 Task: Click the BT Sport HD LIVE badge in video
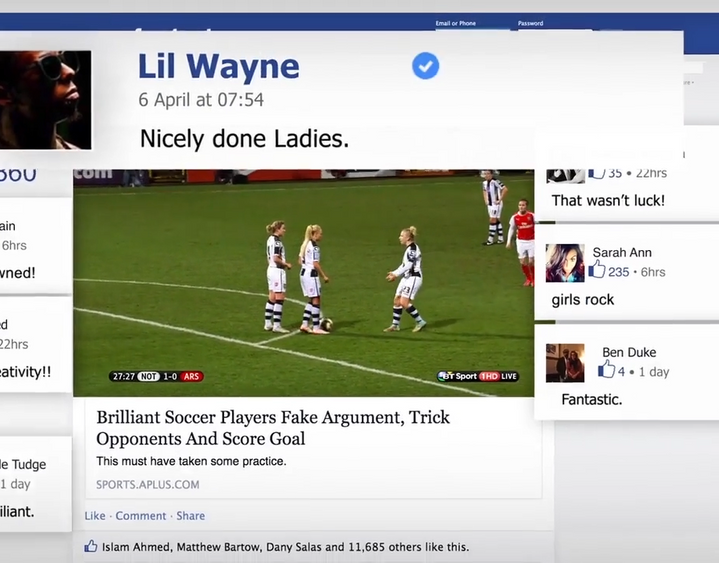[478, 376]
